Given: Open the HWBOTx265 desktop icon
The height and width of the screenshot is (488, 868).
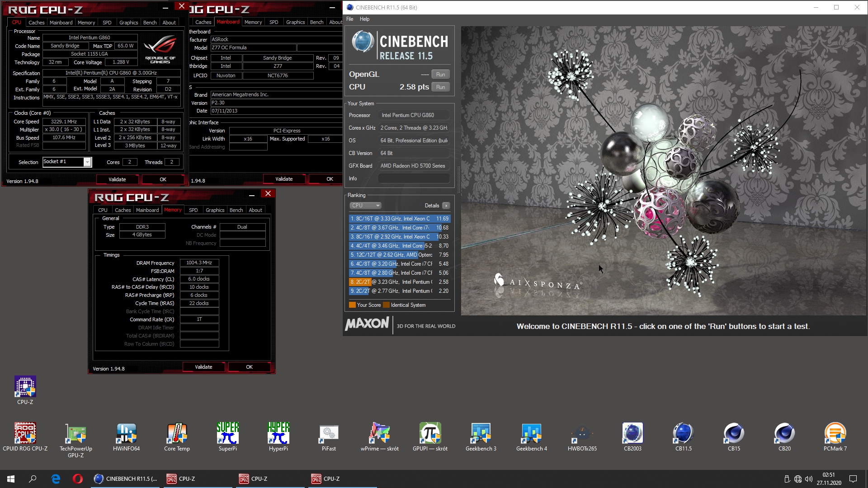Looking at the screenshot, I should 582,436.
